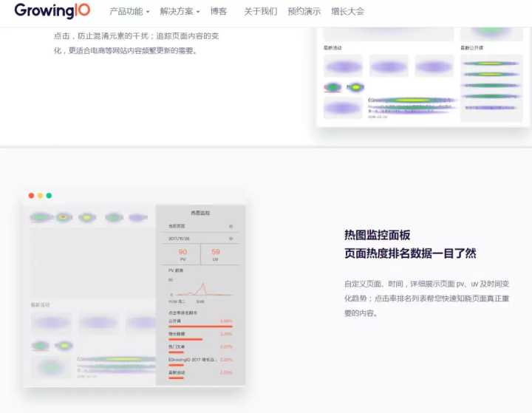The width and height of the screenshot is (532, 413).
Task: Expand the 产品功能 dropdown menu
Action: (129, 12)
